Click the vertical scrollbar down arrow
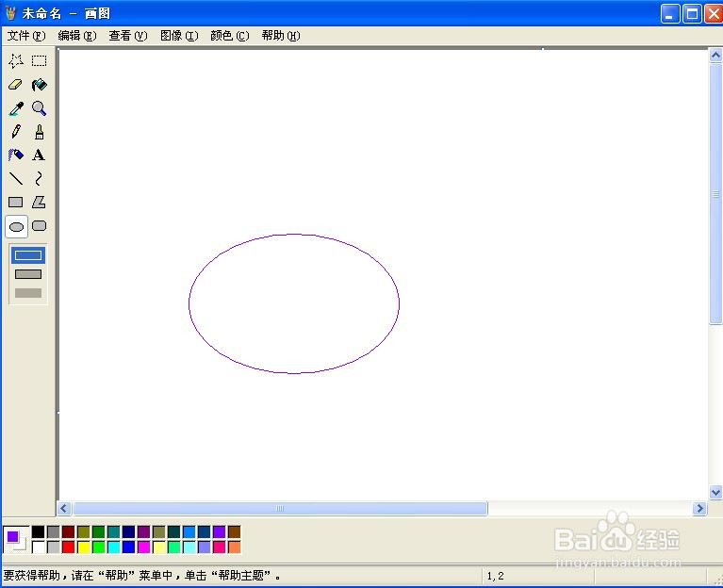This screenshot has width=723, height=588. 715,492
